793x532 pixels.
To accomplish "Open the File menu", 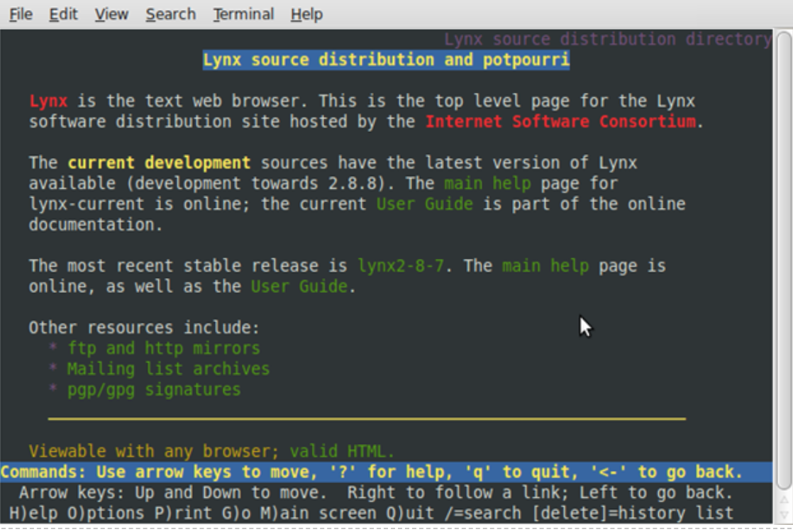I will click(21, 14).
